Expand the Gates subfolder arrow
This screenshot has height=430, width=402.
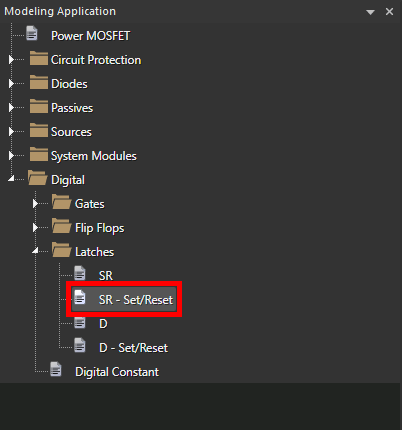coord(35,204)
